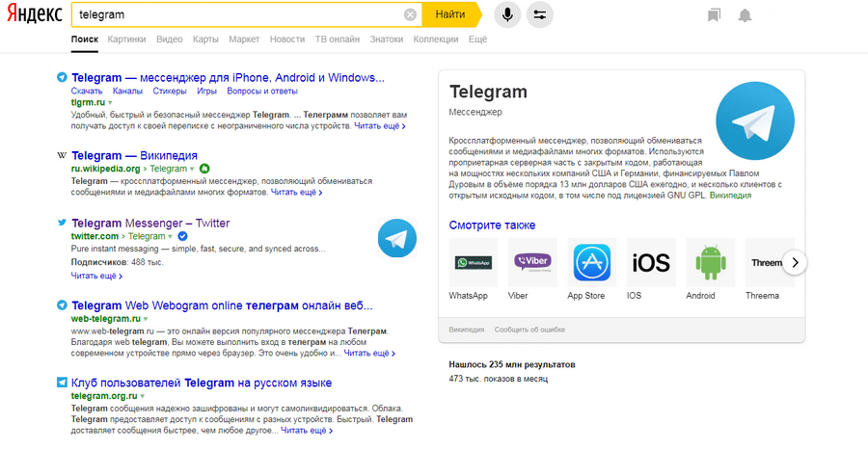Switch to the Маркет tab
The height and width of the screenshot is (450, 868).
(x=244, y=40)
